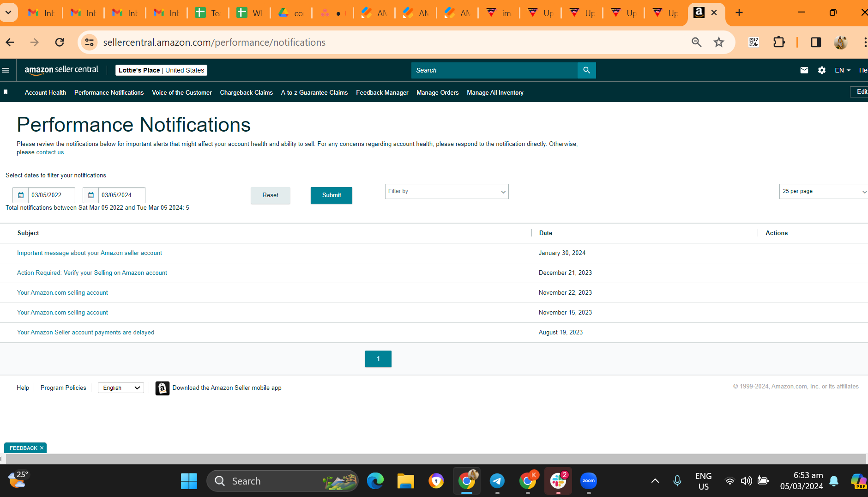
Task: Open the 25 per page dropdown
Action: (824, 192)
